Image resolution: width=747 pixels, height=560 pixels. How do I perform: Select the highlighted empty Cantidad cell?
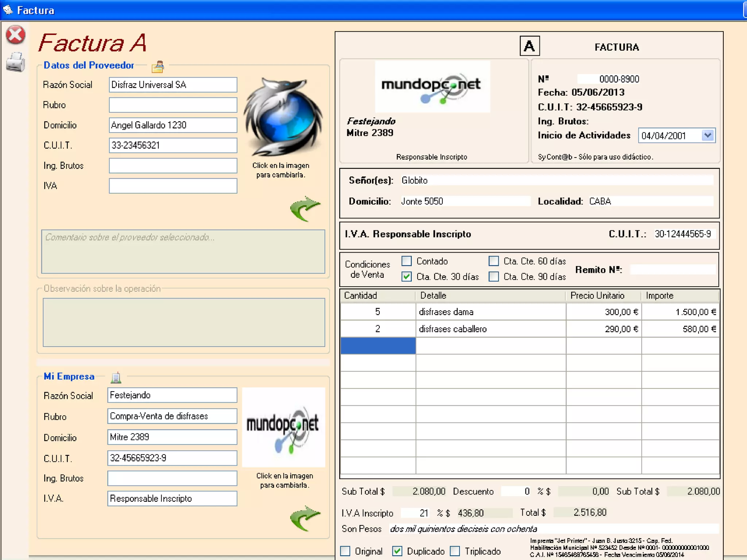point(378,346)
